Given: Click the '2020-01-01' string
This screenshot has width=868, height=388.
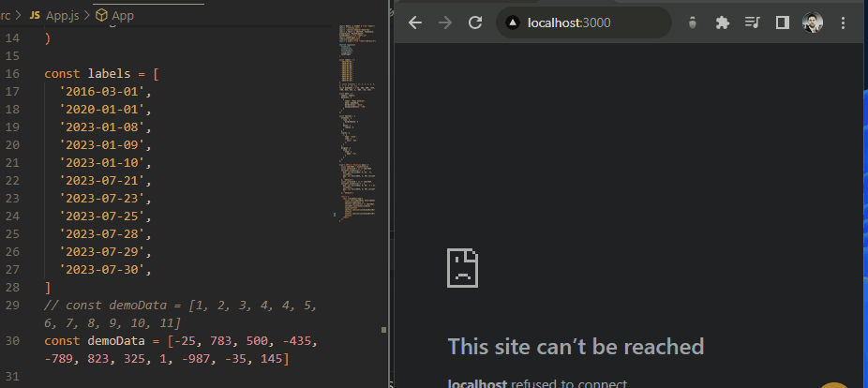Looking at the screenshot, I should pos(102,109).
